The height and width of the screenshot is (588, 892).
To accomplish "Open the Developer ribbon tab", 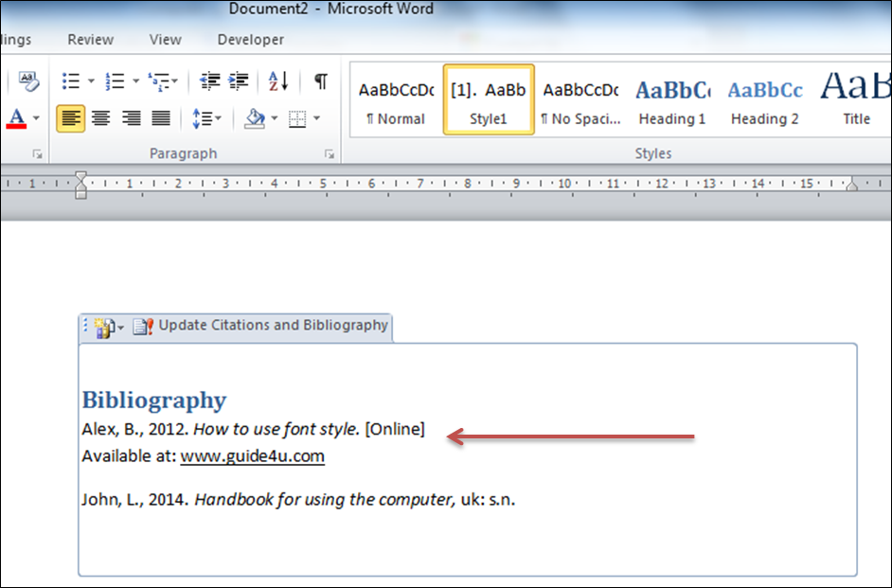I will tap(251, 39).
